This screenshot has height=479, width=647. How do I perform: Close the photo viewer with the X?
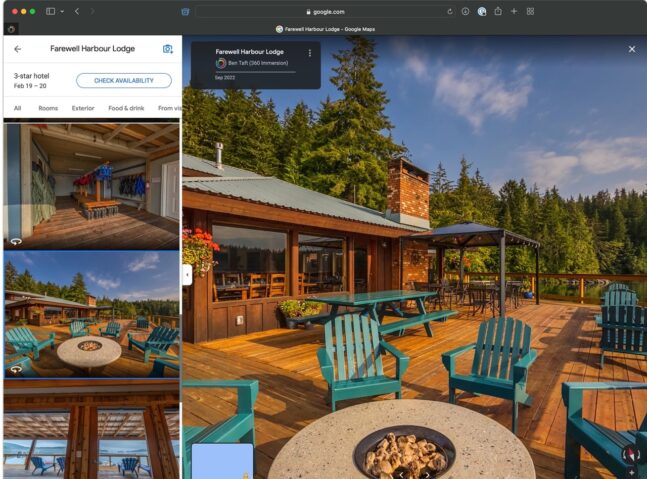click(632, 49)
